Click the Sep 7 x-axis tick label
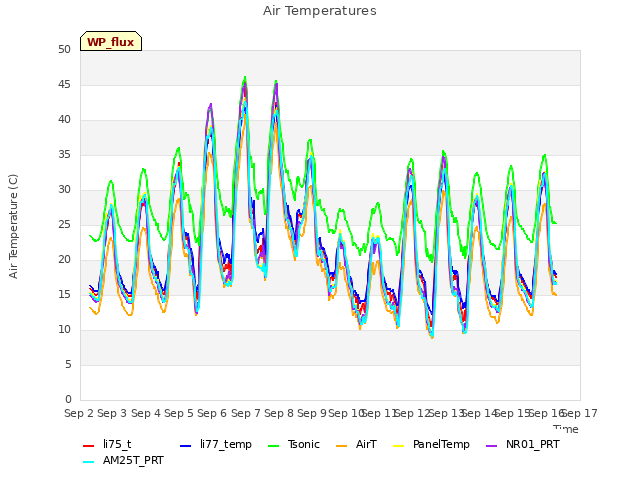 tap(246, 413)
